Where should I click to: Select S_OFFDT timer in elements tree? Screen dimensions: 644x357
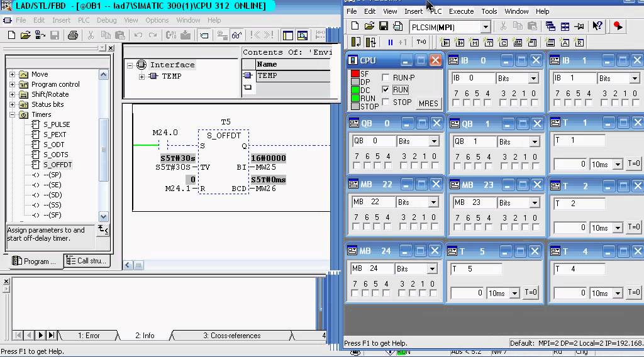coord(57,165)
